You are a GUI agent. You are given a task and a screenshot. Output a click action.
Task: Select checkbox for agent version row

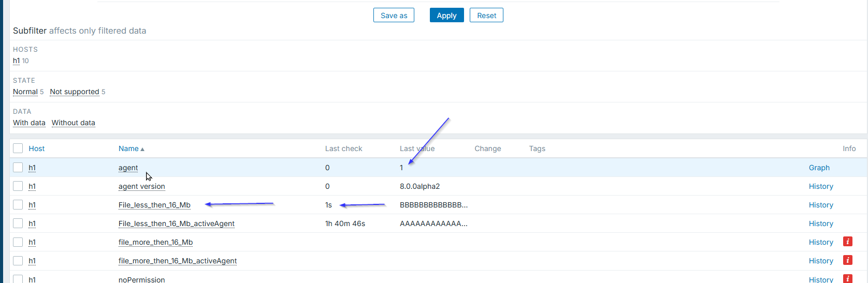point(18,186)
